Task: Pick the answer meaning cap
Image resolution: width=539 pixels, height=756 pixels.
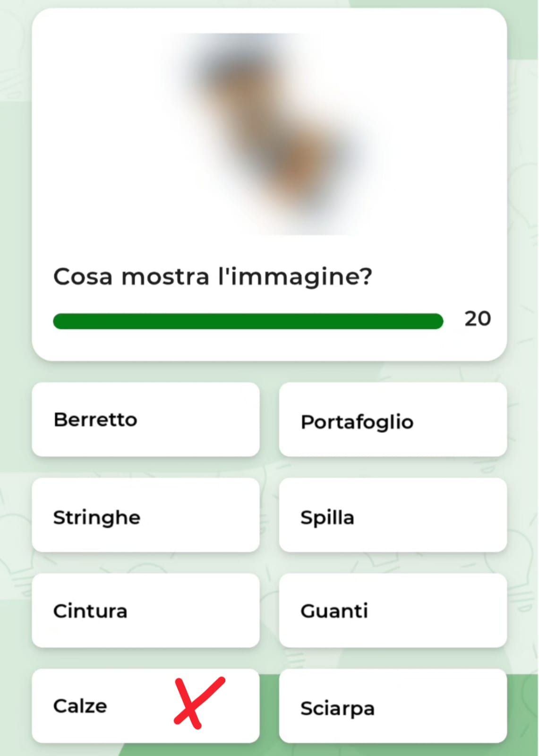Action: coord(145,420)
